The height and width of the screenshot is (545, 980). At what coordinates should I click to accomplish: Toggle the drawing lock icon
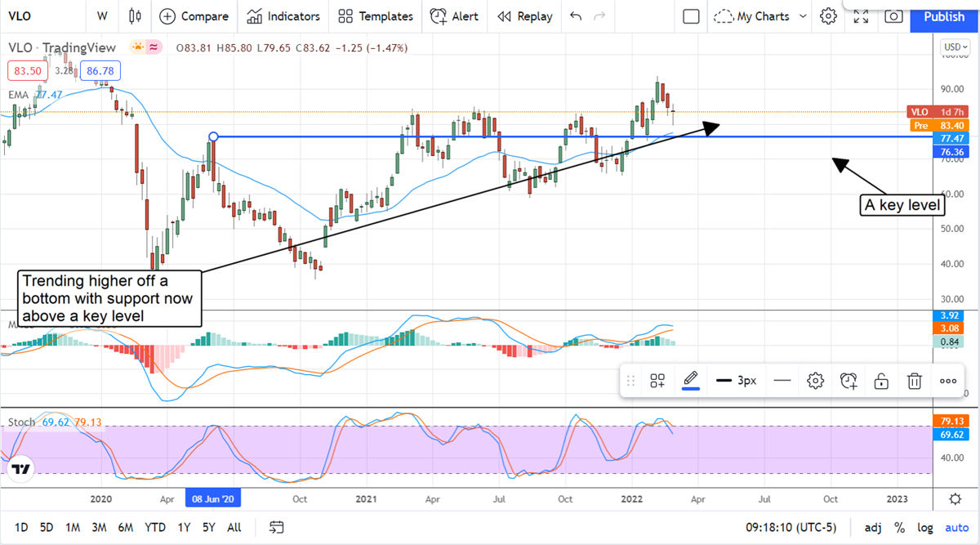click(882, 381)
